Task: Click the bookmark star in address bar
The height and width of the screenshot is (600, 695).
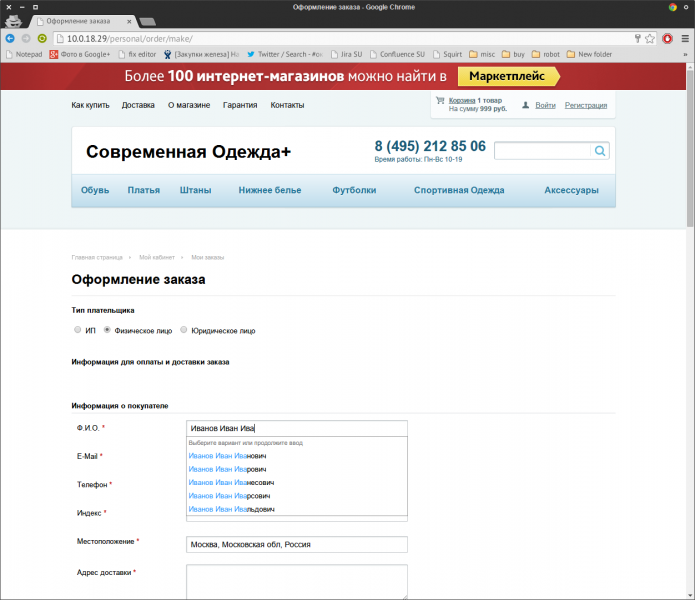Action: tap(650, 38)
